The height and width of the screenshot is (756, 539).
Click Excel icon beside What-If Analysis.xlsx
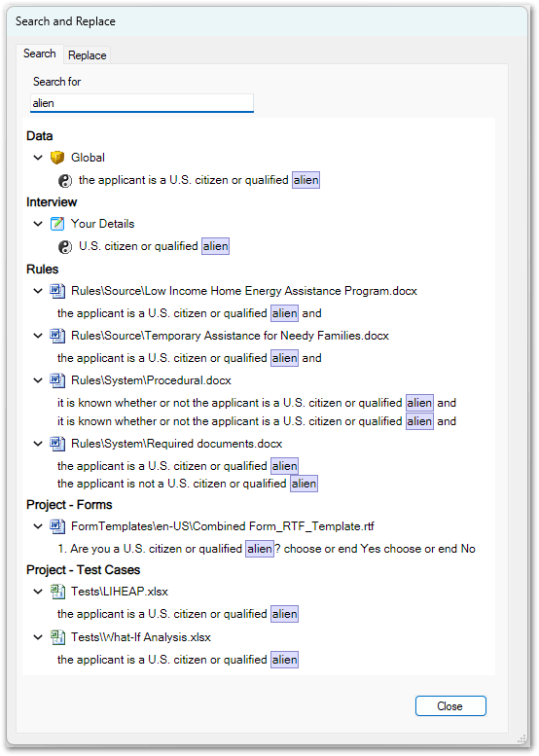pyautogui.click(x=57, y=637)
